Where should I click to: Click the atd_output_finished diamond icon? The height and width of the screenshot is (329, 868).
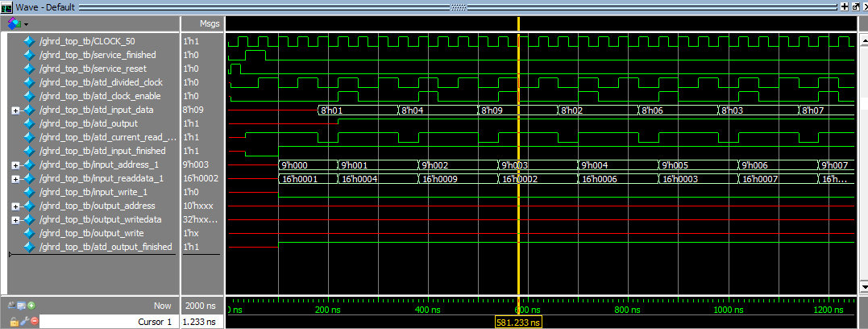30,247
